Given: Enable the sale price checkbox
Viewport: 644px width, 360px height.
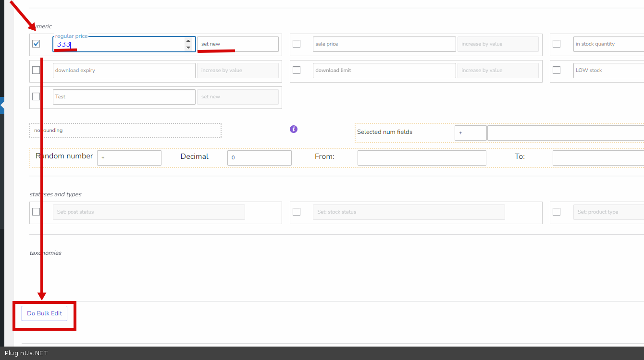Looking at the screenshot, I should tap(297, 44).
